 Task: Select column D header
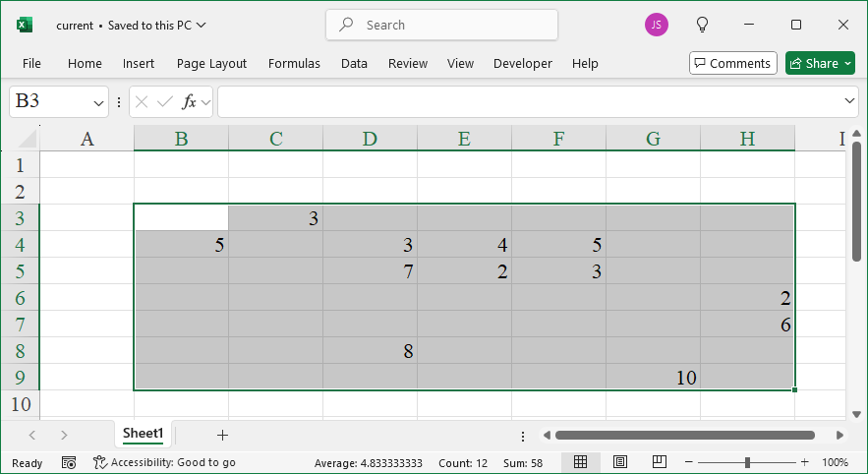[370, 139]
